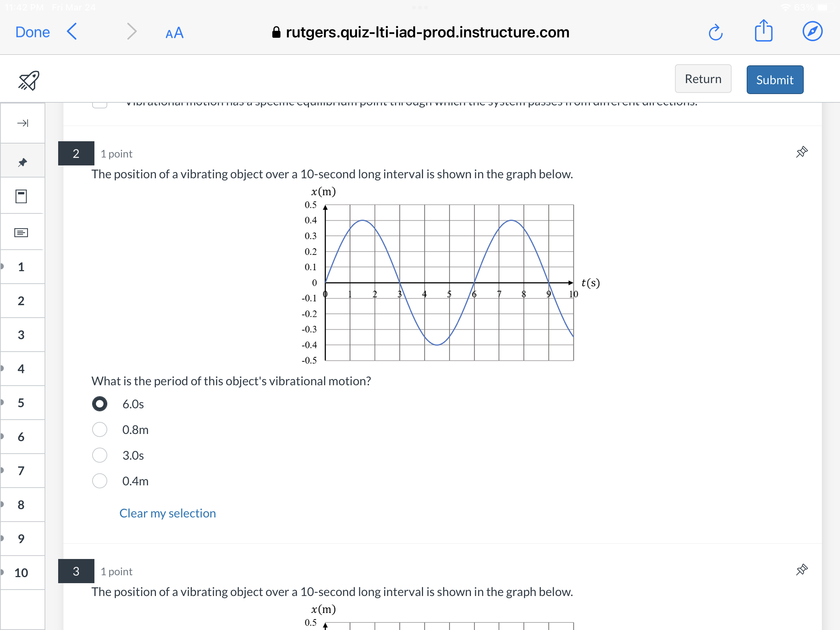Click the rocket logo above the sidebar
840x630 pixels.
28,80
